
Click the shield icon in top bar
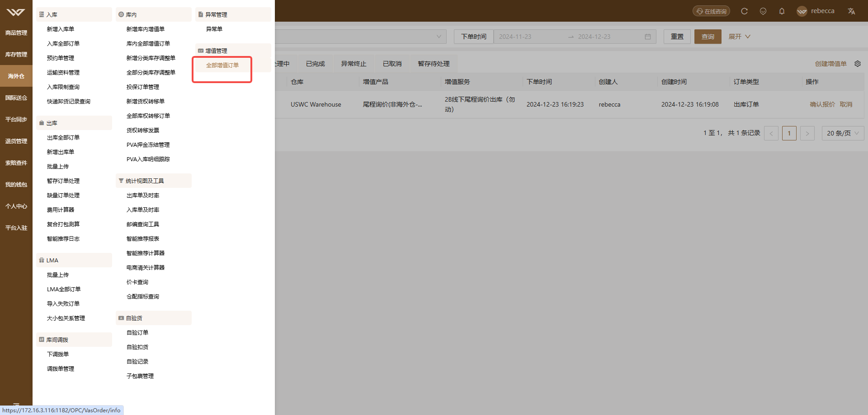763,11
